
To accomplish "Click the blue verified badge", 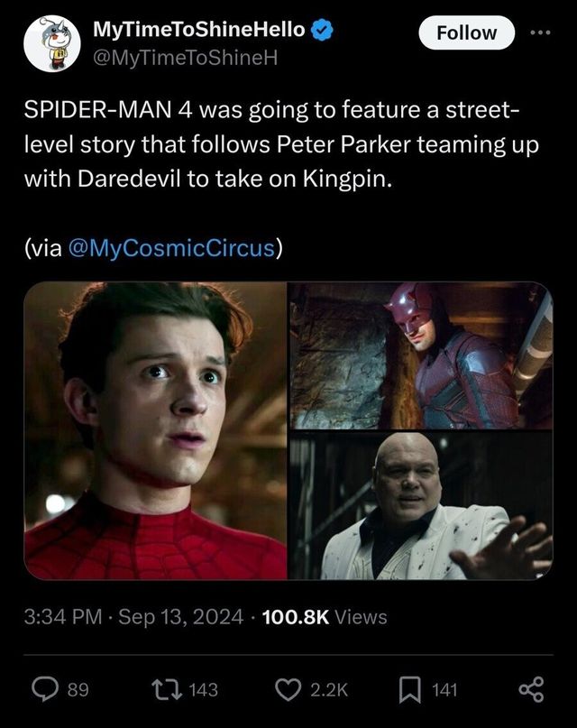I will tap(322, 30).
